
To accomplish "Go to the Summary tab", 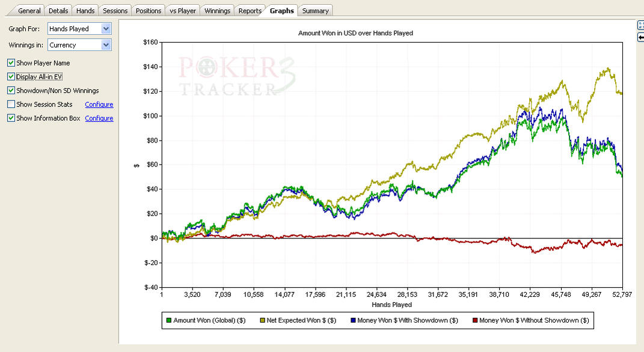I will [315, 11].
